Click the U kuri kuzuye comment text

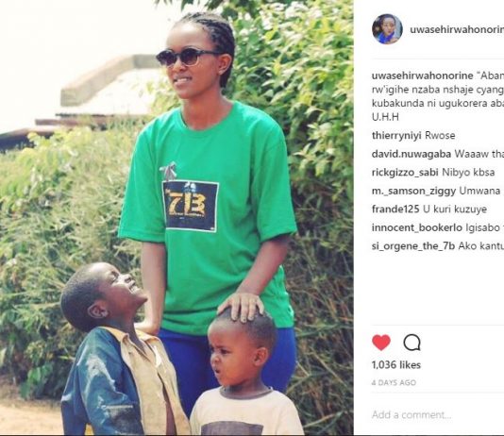(455, 210)
